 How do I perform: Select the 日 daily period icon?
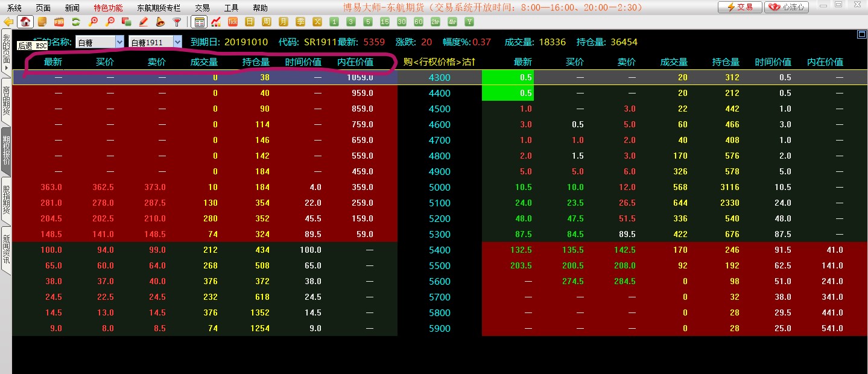(250, 22)
